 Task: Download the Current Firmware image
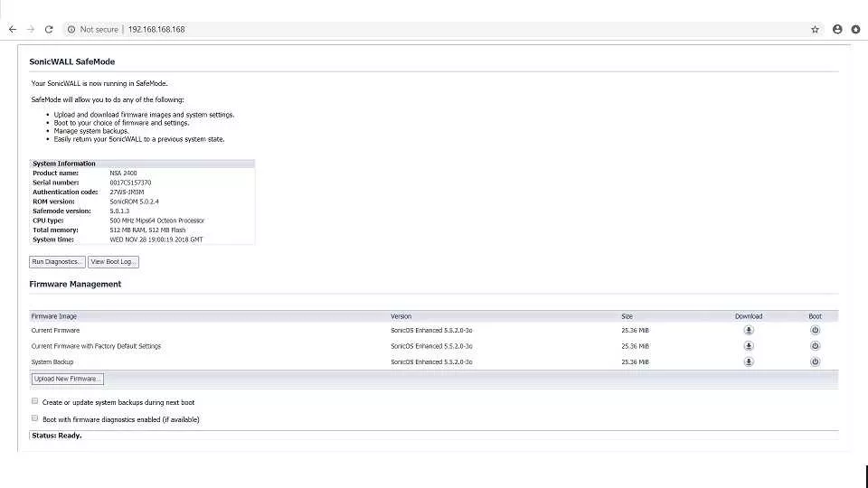[749, 331]
